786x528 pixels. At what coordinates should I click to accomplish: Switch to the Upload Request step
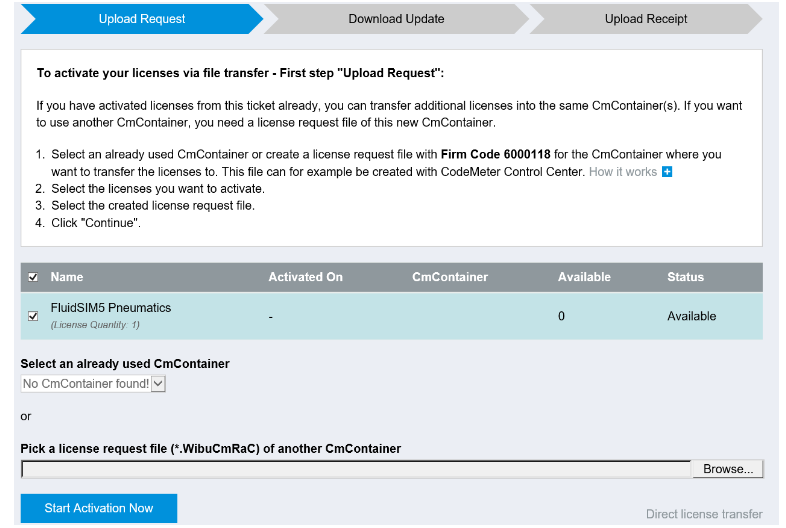141,19
